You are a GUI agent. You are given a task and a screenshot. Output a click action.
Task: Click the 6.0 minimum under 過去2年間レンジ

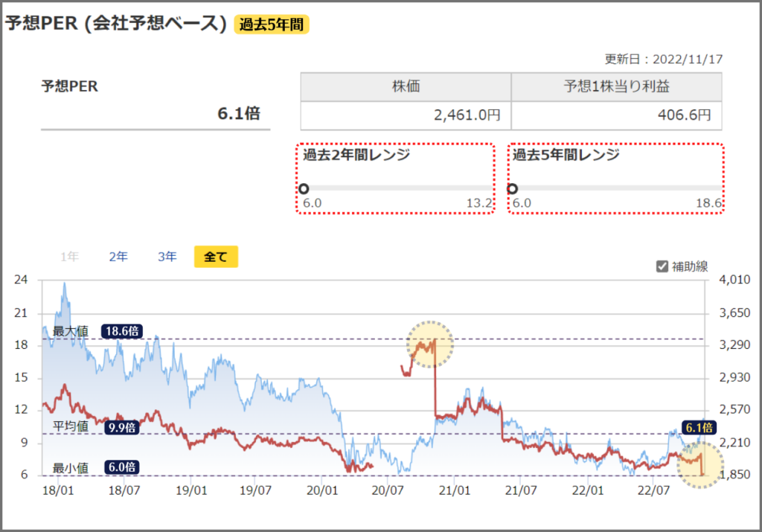(312, 203)
